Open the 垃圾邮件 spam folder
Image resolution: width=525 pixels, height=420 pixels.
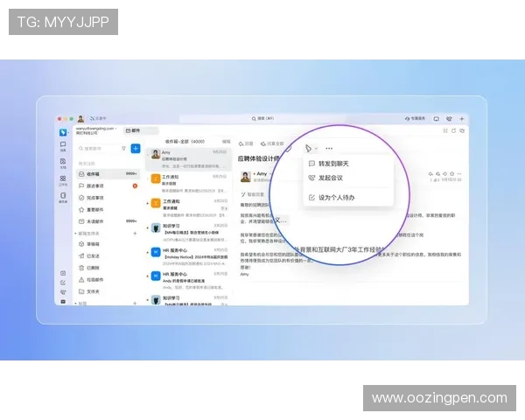coord(108,280)
